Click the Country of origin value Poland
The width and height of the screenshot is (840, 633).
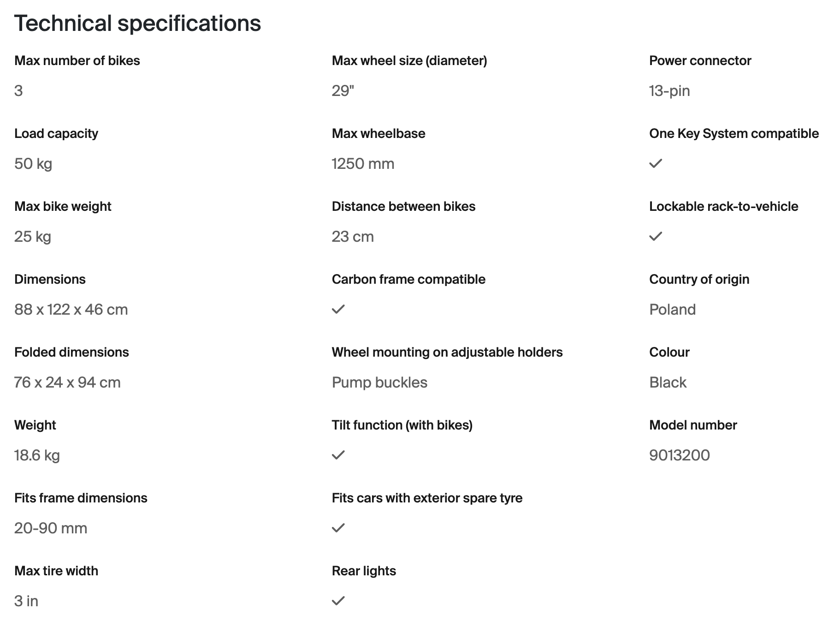[672, 310]
